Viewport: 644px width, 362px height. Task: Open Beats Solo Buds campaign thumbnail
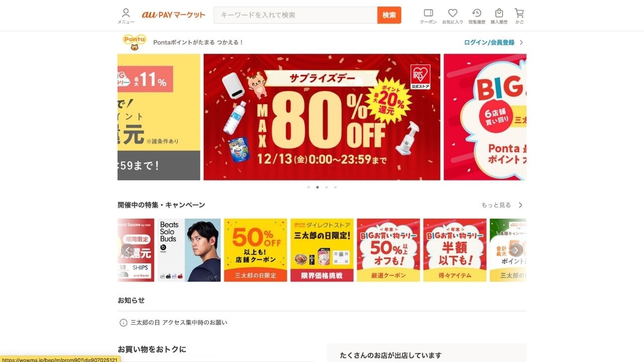tap(189, 250)
